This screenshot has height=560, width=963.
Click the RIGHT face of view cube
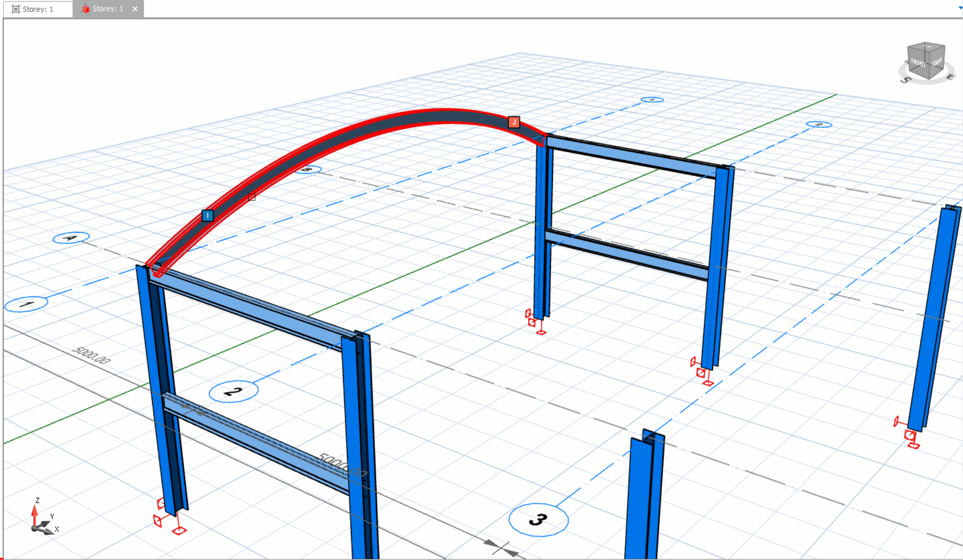tap(937, 62)
